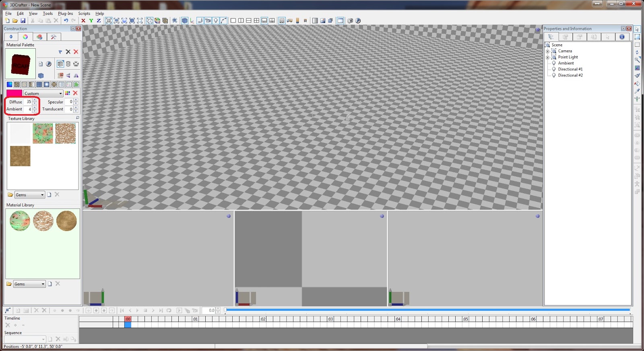Click the arrow pointer tool in right toolbar
Screen dimensions: 644x351
[x=637, y=29]
